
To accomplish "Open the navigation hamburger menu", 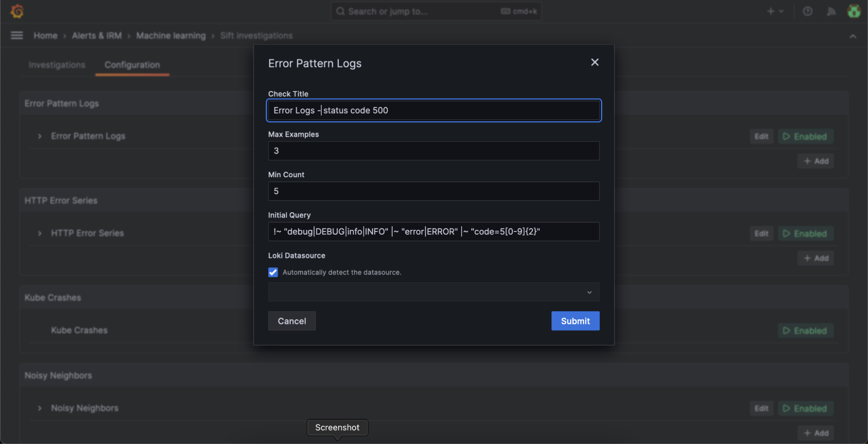I will click(x=17, y=35).
